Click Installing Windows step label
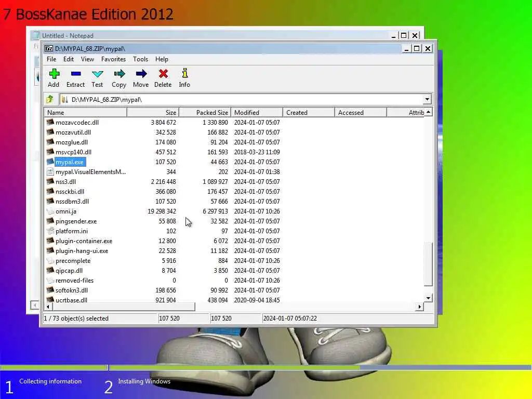The height and width of the screenshot is (399, 532). [x=144, y=381]
